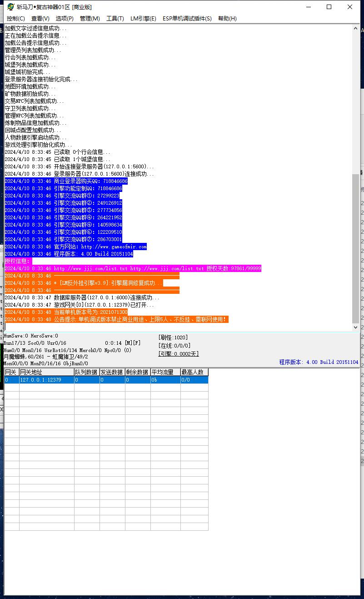Click the 月魔蜘蛛 monster status line
The height and width of the screenshot is (599, 364).
pyautogui.click(x=46, y=357)
